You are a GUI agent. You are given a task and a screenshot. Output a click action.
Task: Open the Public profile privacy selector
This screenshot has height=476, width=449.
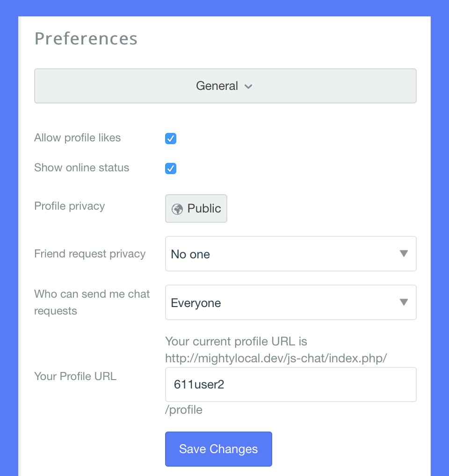pos(196,208)
